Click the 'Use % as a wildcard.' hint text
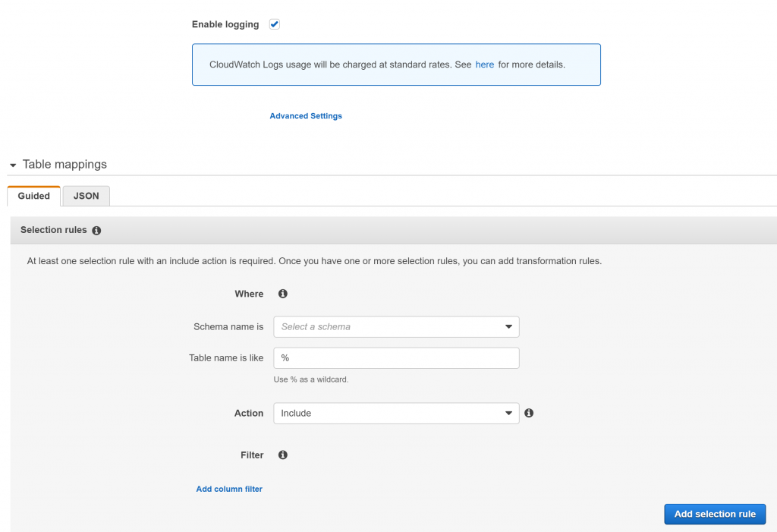Image resolution: width=777 pixels, height=532 pixels. click(310, 379)
